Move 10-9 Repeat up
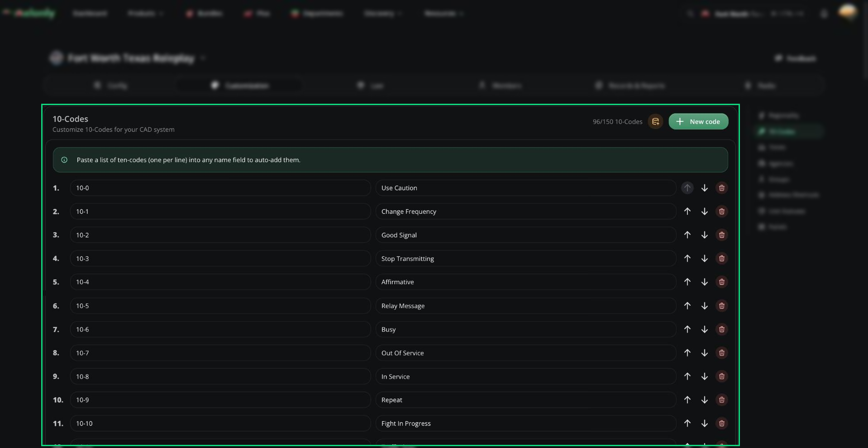 687,400
